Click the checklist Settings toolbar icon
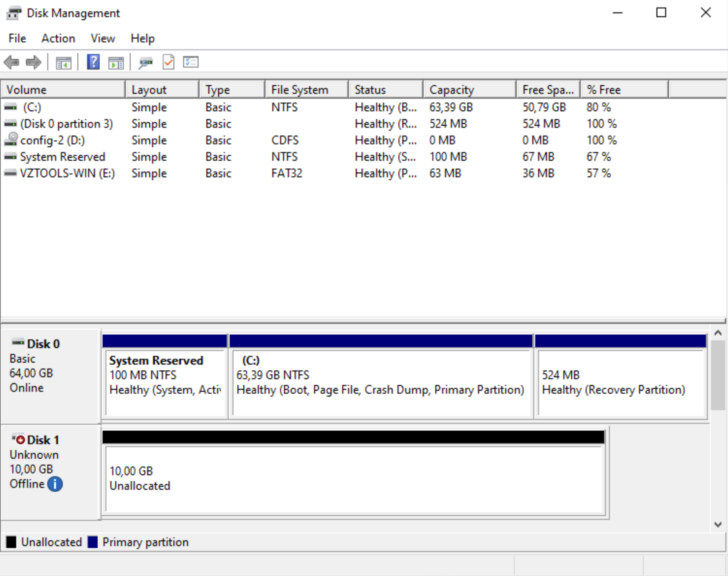The width and height of the screenshot is (728, 576). tap(191, 62)
